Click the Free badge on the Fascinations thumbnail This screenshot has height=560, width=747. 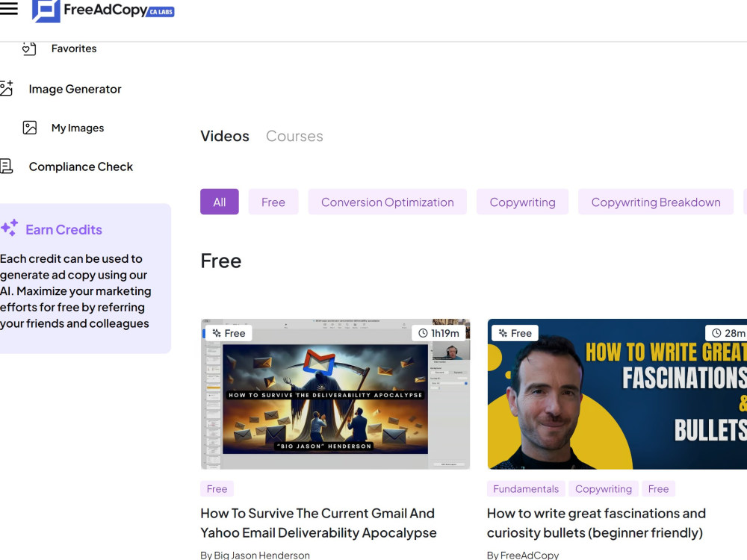pyautogui.click(x=515, y=333)
